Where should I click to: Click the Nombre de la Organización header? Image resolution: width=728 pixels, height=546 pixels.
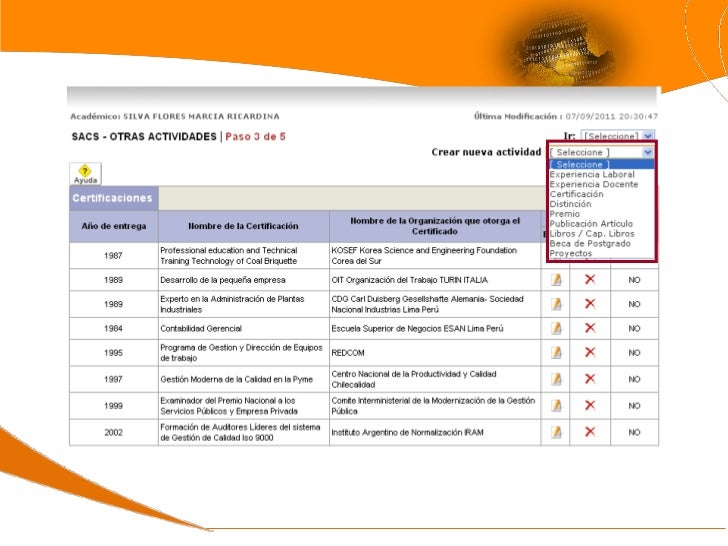[x=435, y=226]
